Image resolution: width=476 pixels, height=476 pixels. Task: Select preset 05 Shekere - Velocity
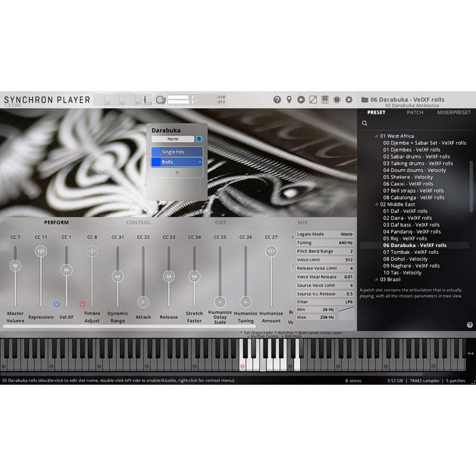pyautogui.click(x=408, y=177)
